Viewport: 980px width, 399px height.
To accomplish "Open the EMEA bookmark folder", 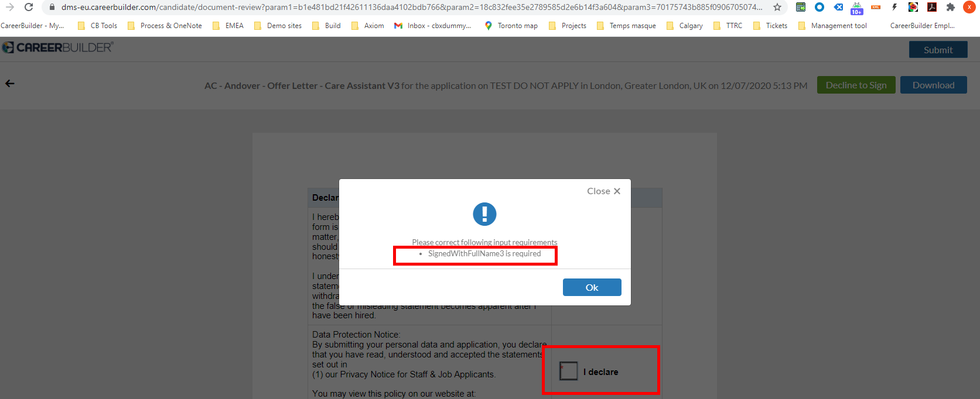I will 228,26.
